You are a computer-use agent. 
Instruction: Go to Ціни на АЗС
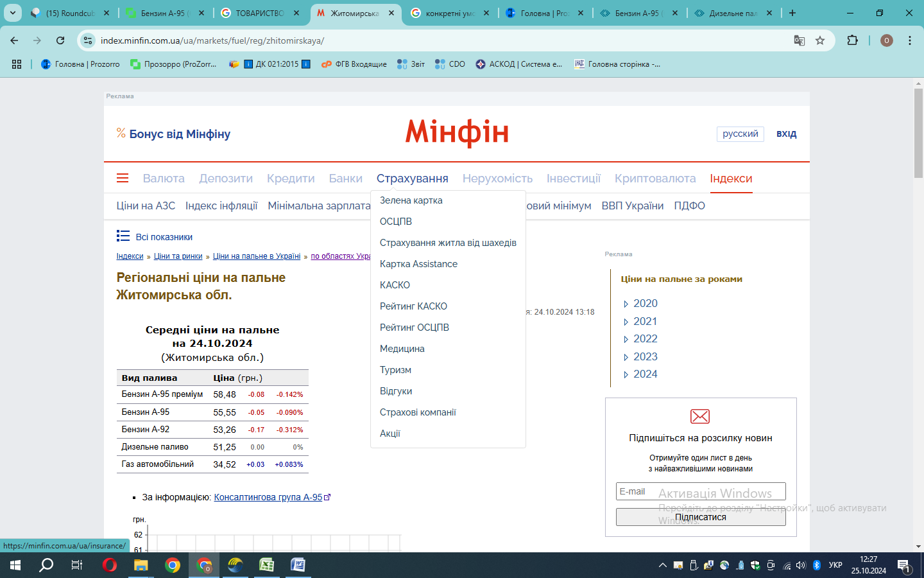coord(146,206)
